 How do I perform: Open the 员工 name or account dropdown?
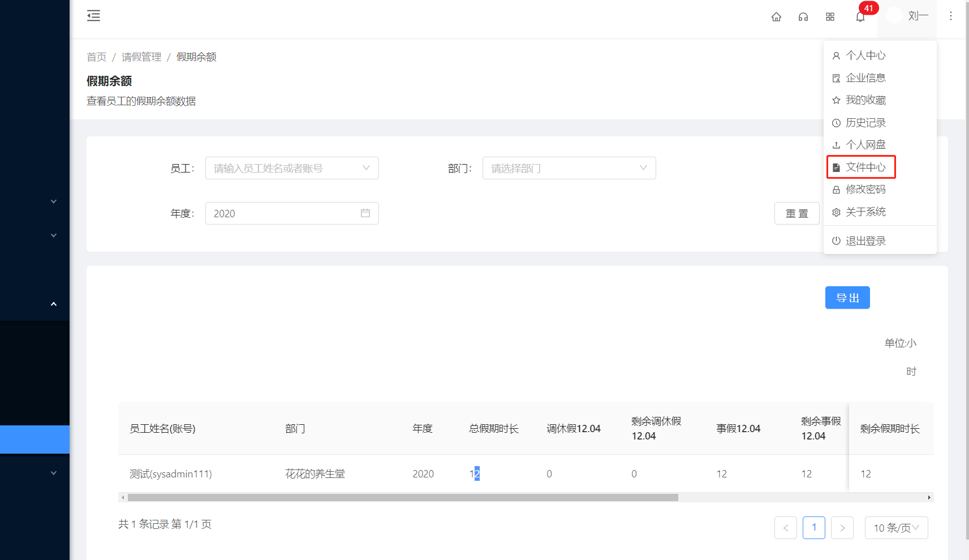(292, 168)
